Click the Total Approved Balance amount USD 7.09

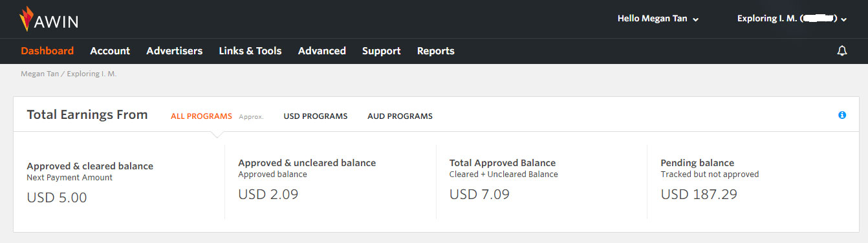point(479,194)
